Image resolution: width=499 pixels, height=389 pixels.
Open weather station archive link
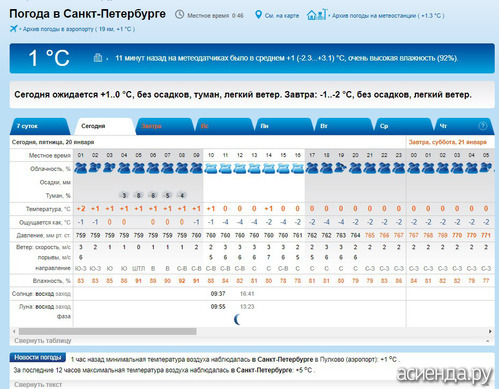pyautogui.click(x=388, y=15)
